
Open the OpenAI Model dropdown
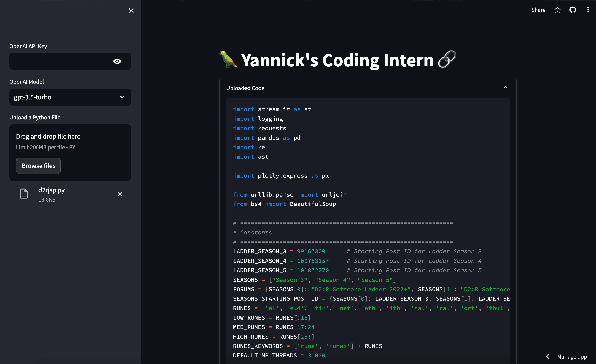(x=70, y=97)
